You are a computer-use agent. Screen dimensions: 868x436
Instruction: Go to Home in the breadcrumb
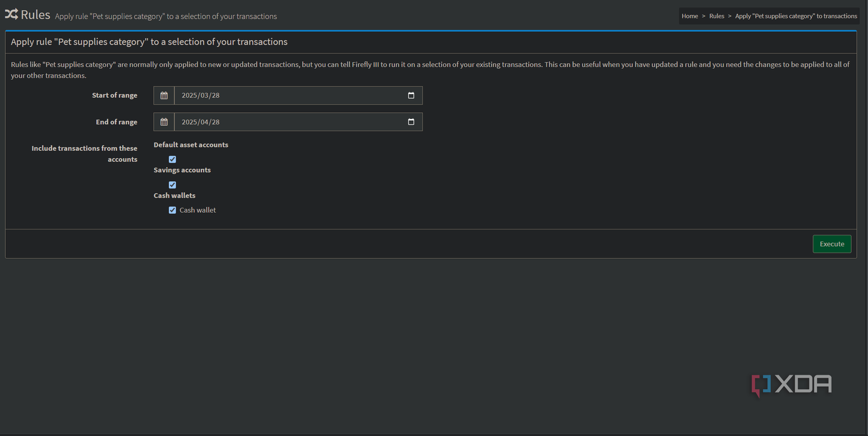point(689,16)
